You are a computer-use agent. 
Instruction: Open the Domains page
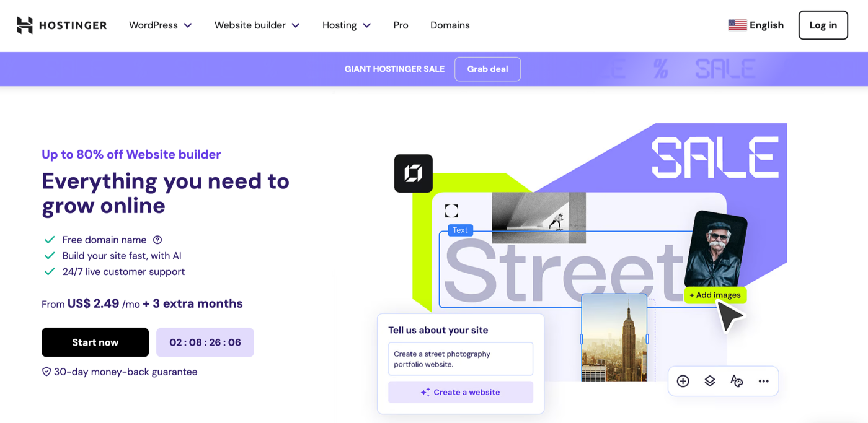point(449,25)
